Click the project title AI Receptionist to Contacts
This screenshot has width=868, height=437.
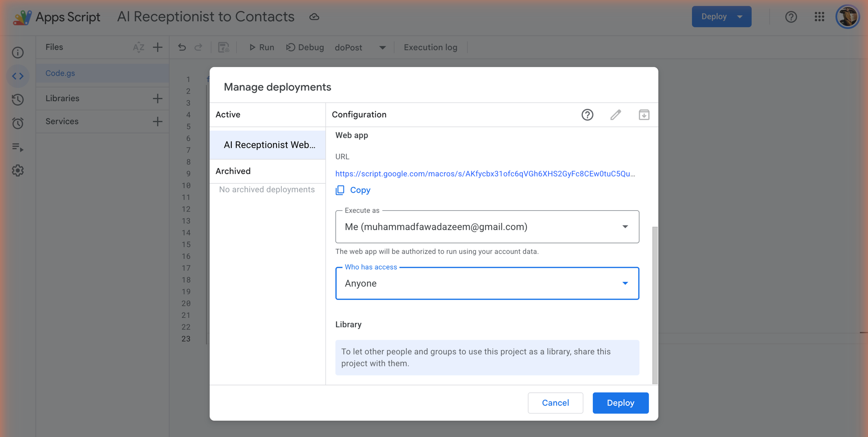(x=206, y=17)
